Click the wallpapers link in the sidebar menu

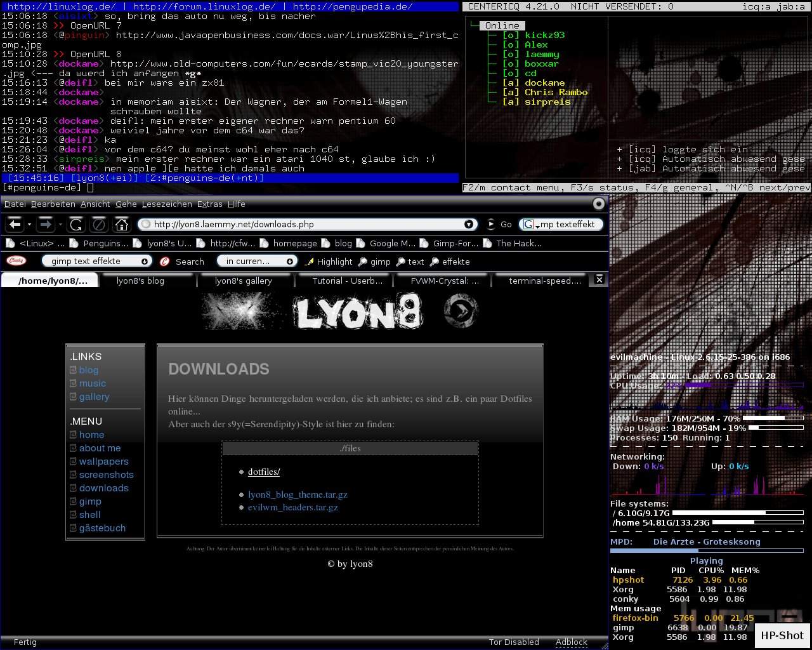click(103, 461)
